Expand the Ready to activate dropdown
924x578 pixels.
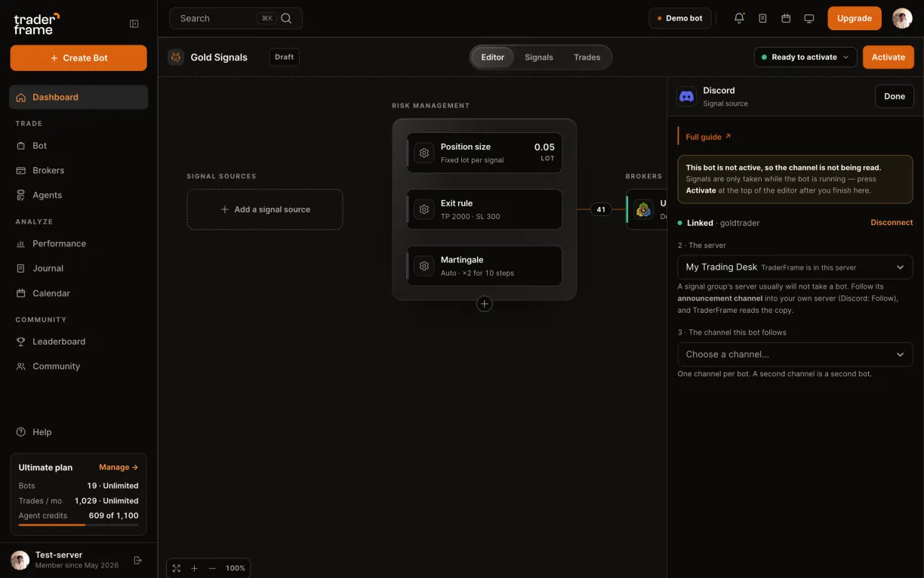805,57
